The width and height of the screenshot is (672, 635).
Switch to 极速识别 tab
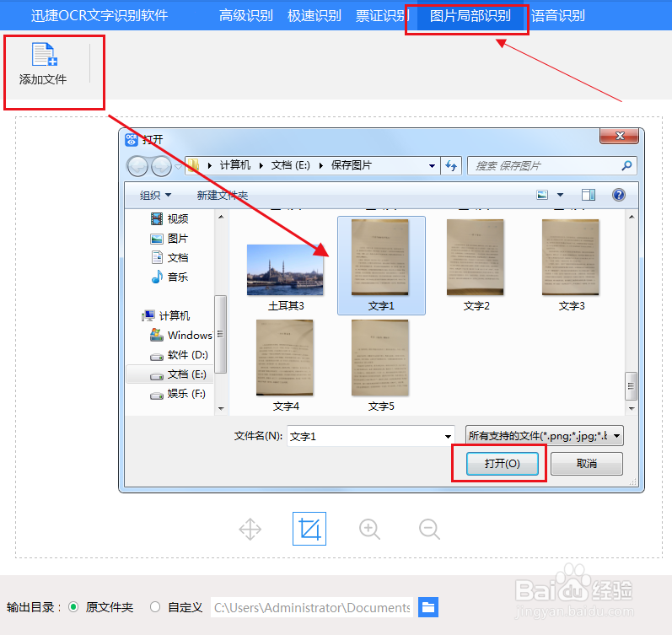(314, 16)
